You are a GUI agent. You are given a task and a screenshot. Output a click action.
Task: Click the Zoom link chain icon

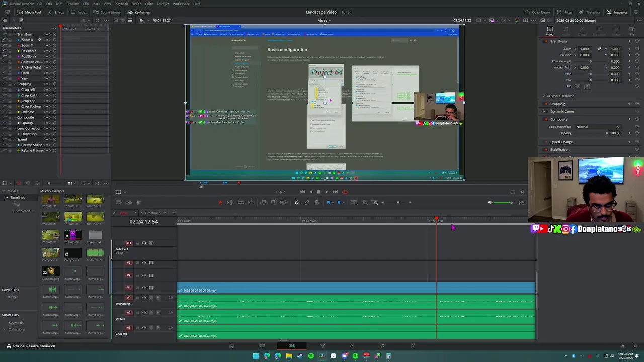599,49
